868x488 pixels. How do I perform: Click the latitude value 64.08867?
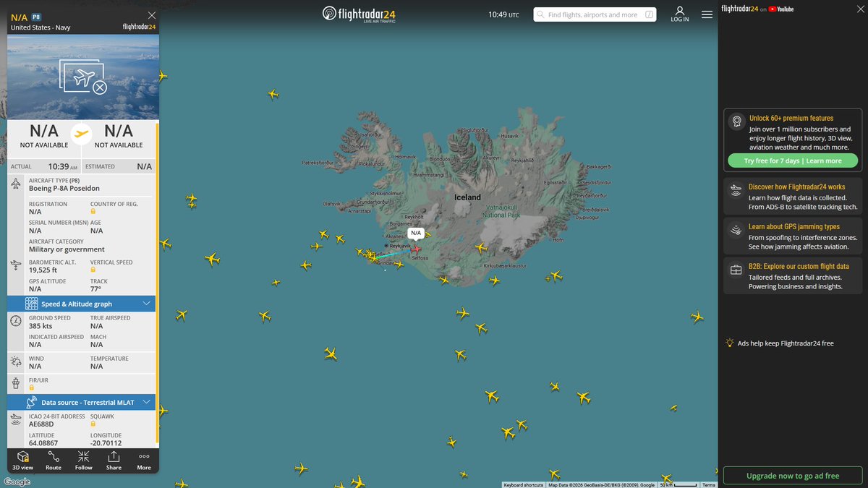click(43, 443)
